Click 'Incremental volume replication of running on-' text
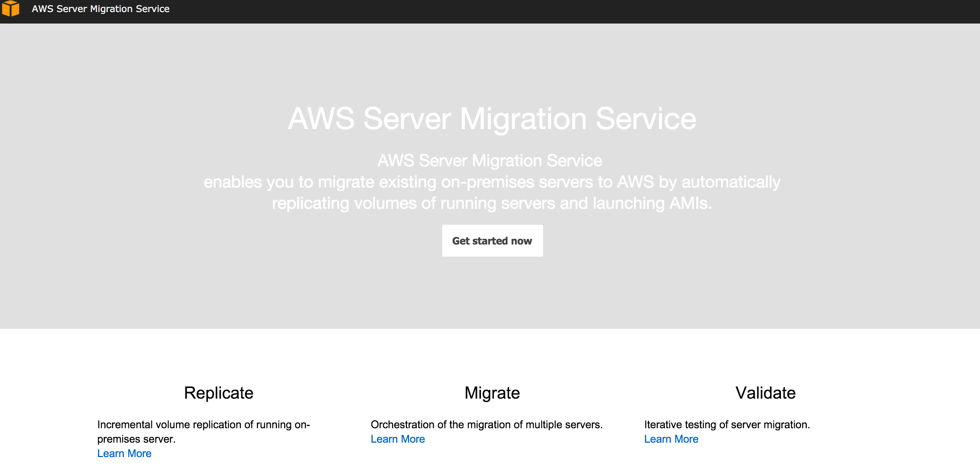 [204, 424]
